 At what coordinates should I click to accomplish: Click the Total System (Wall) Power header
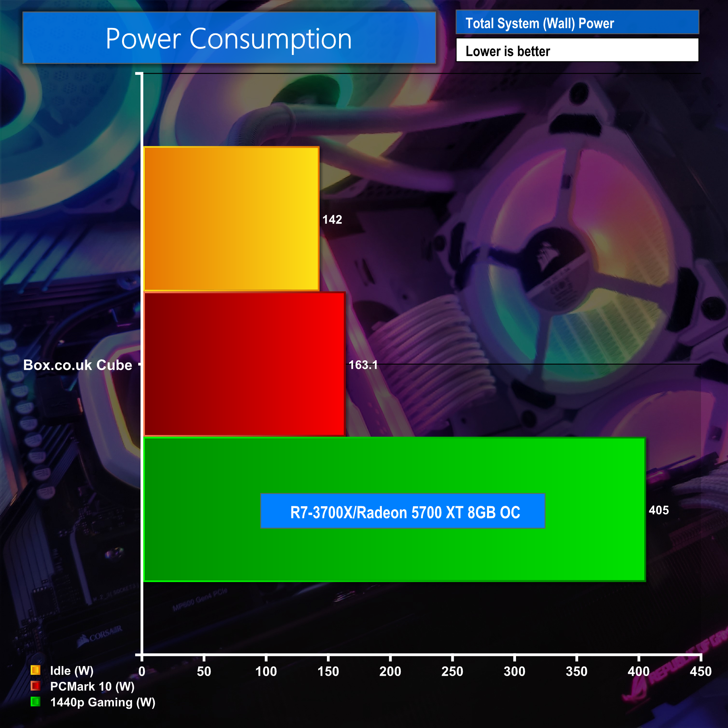point(577,23)
